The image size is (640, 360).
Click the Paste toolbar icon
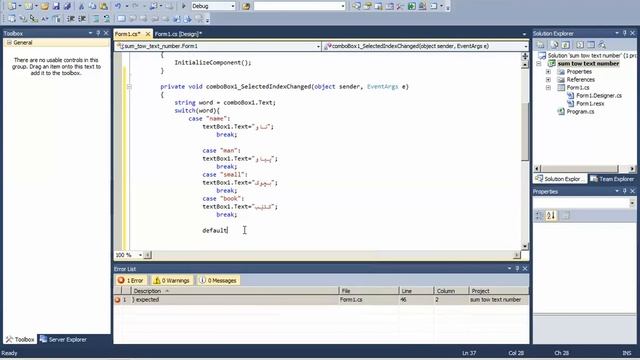pyautogui.click(x=104, y=6)
